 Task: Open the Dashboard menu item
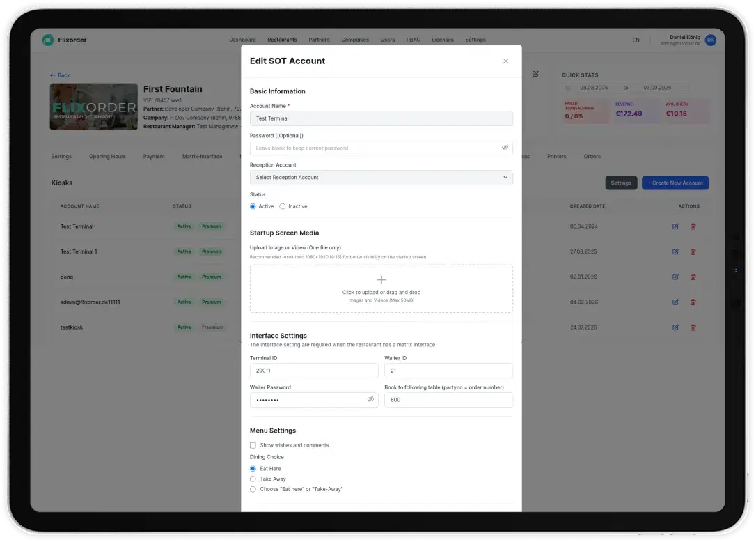click(x=242, y=40)
